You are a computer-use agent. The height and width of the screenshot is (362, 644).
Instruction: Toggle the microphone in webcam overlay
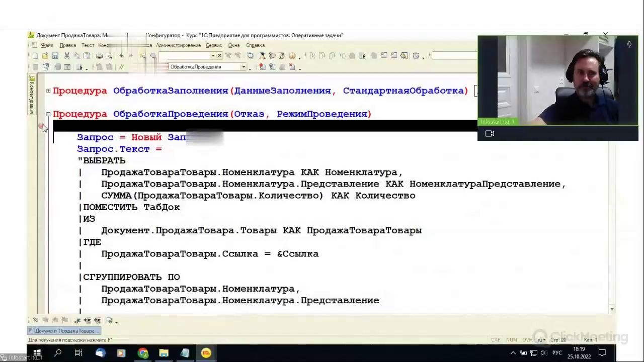(x=629, y=44)
